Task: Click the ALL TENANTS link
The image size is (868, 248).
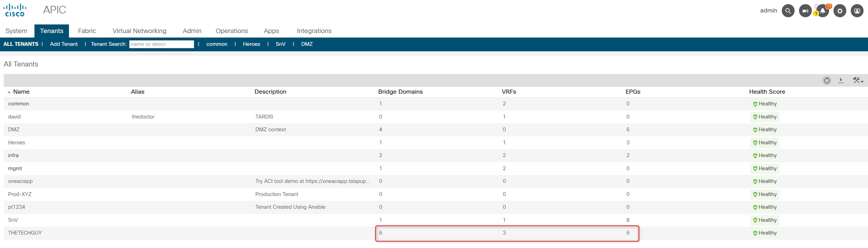Action: 21,44
